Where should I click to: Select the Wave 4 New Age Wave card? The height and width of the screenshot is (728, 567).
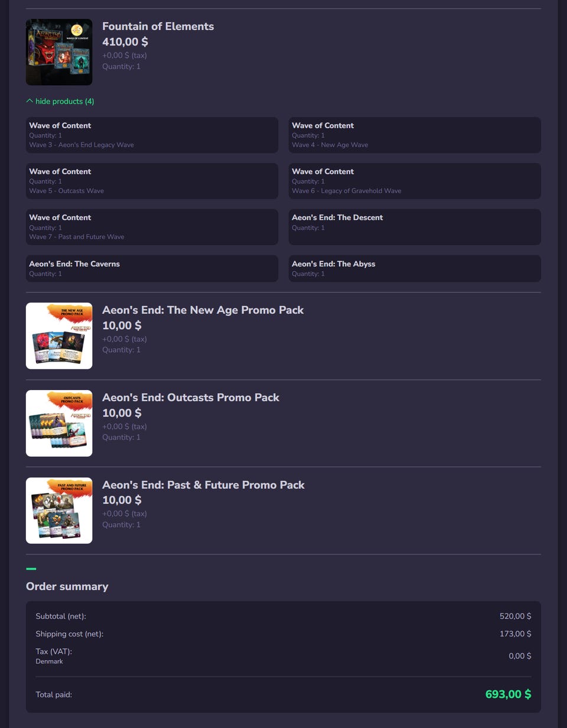point(415,135)
